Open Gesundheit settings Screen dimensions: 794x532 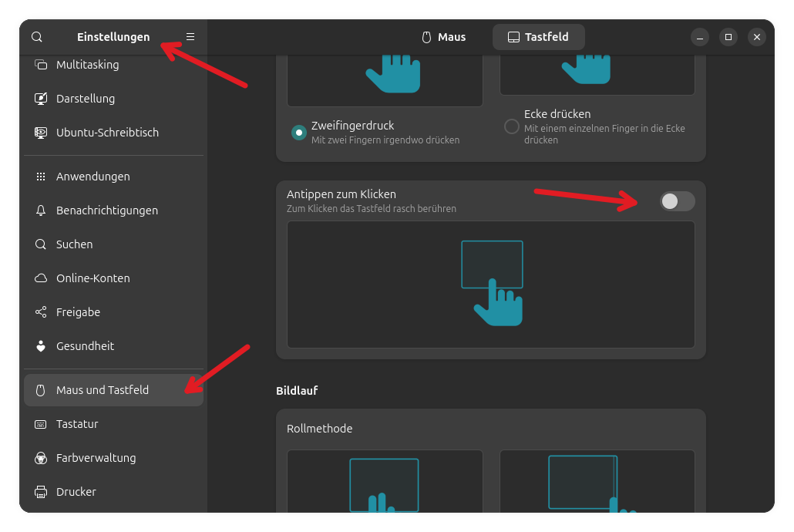click(x=113, y=346)
